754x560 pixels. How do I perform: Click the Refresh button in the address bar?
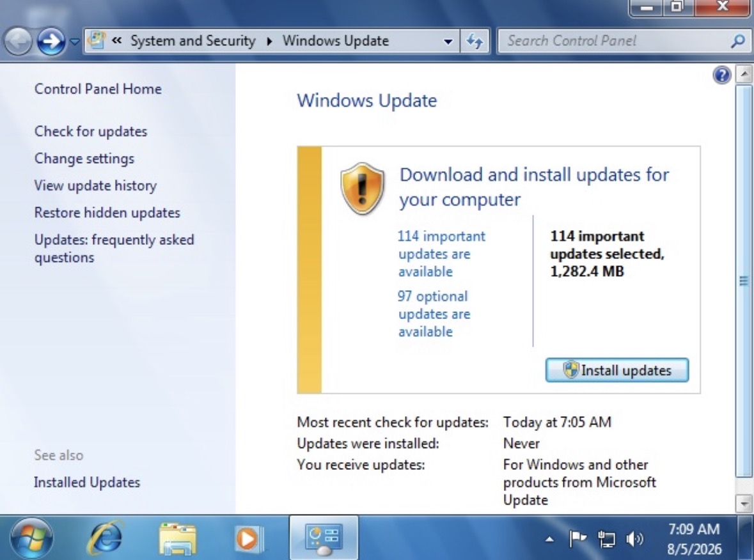475,42
